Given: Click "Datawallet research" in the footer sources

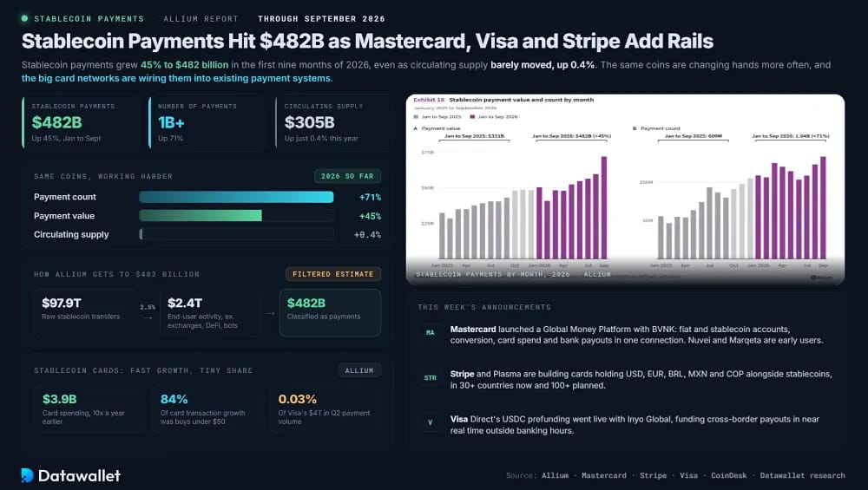Looking at the screenshot, I should 802,475.
